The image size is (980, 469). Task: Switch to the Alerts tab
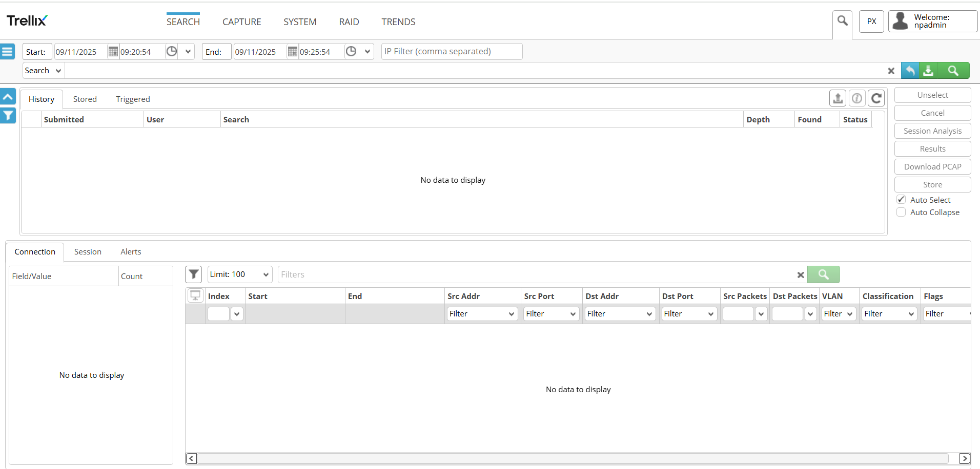(131, 252)
